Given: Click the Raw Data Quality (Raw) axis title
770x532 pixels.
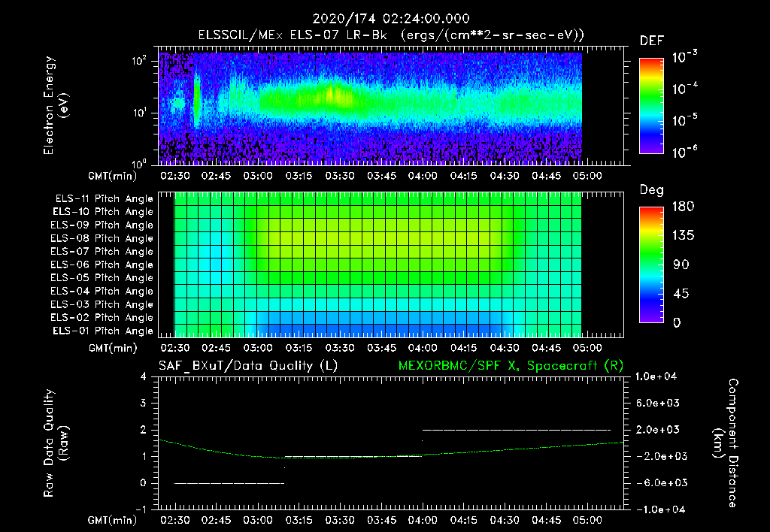Looking at the screenshot, I should pyautogui.click(x=56, y=443).
